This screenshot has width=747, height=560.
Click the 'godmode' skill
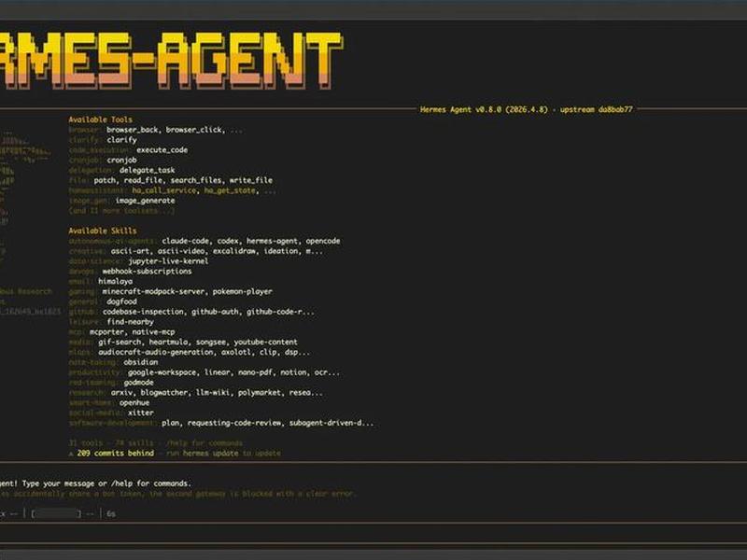(138, 383)
